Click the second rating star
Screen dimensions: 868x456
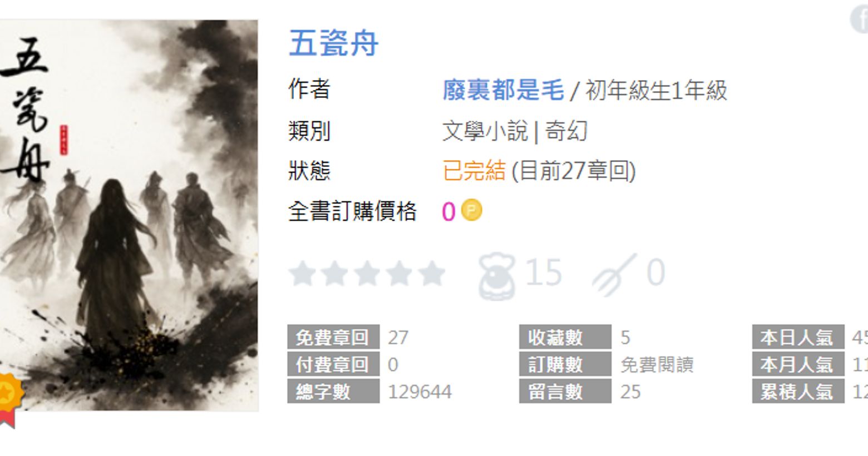tap(335, 273)
